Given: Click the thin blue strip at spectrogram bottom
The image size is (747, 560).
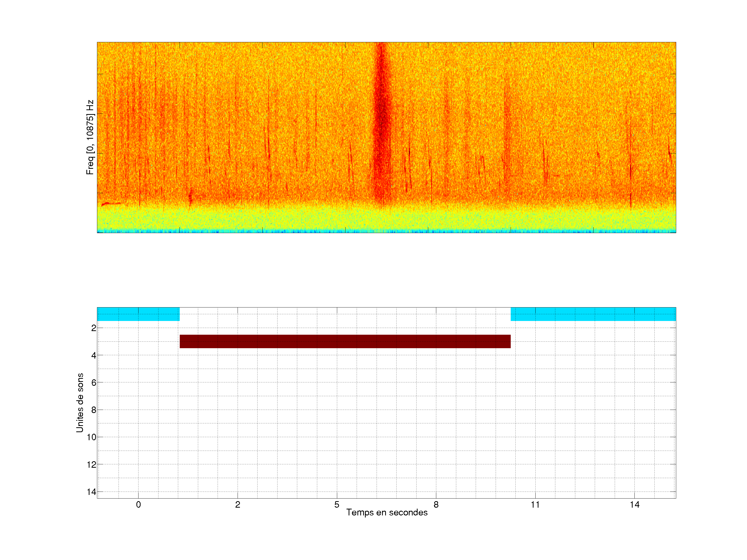Looking at the screenshot, I should (x=386, y=232).
